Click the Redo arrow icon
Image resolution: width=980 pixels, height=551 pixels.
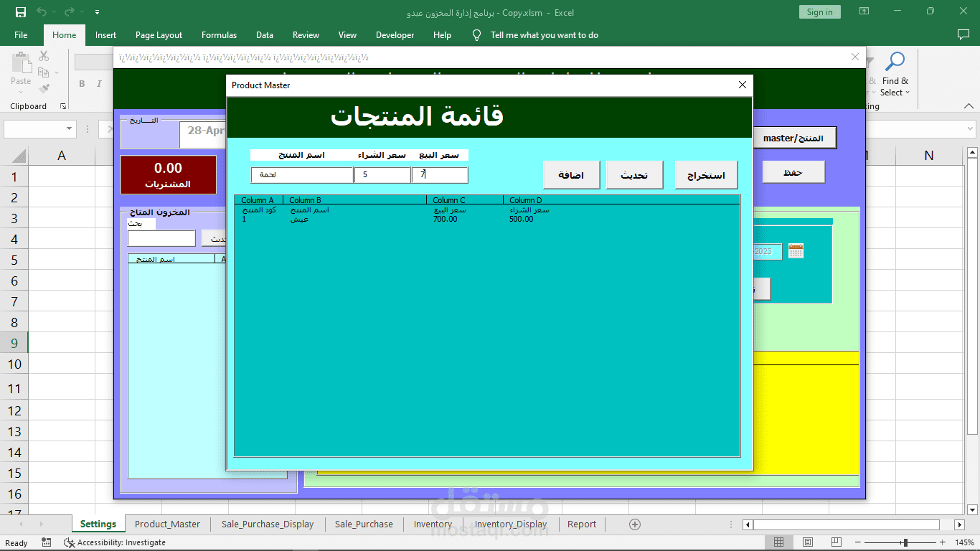[69, 12]
